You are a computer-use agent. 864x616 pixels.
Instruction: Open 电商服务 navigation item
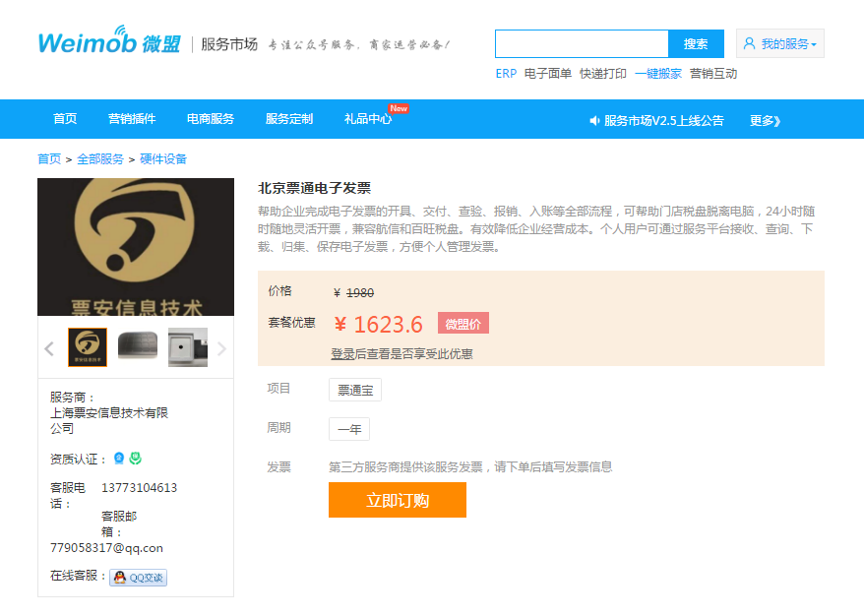click(x=211, y=119)
